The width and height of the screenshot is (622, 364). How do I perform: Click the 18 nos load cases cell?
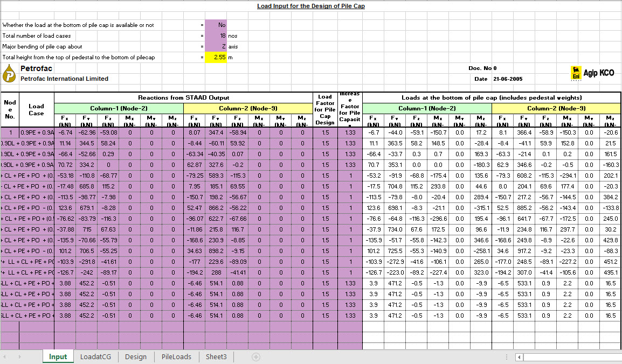point(215,36)
